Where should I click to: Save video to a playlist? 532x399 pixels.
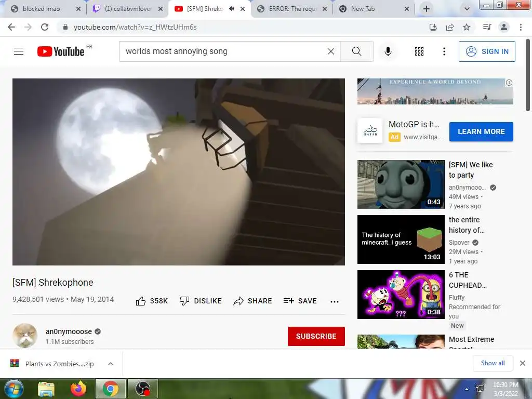[300, 301]
